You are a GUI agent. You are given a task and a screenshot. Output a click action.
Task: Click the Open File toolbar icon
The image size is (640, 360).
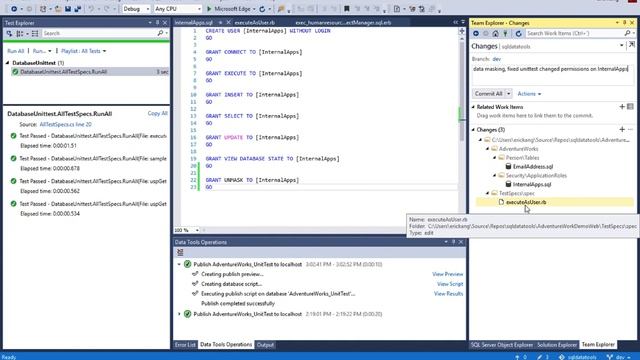58,9
